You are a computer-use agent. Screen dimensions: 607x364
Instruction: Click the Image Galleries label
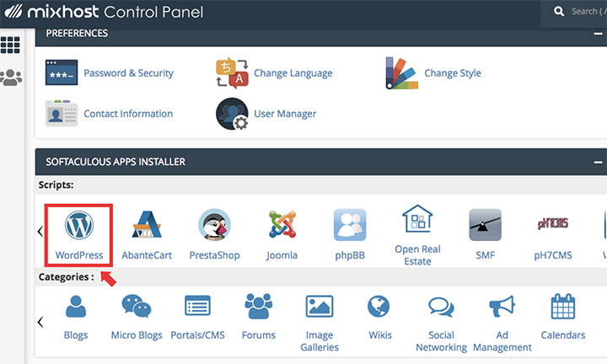coord(320,341)
